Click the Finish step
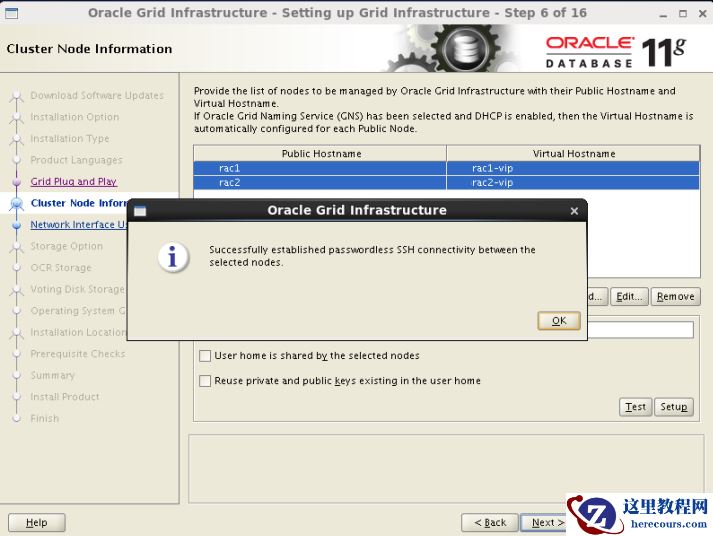This screenshot has height=536, width=713. pyautogui.click(x=45, y=418)
